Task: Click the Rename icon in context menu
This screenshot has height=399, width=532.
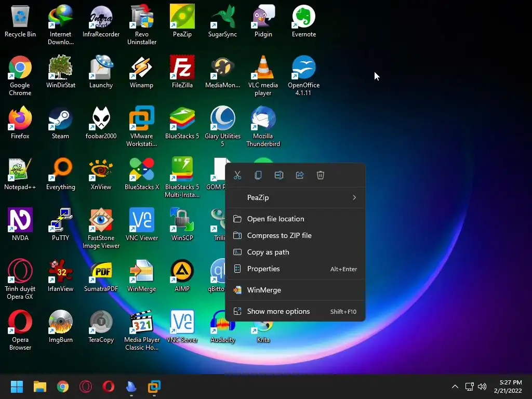Action: pyautogui.click(x=279, y=175)
